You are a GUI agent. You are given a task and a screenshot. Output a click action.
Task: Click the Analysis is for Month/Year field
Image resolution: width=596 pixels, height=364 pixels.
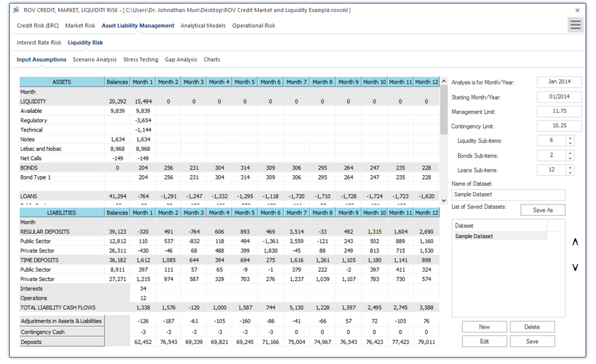point(559,82)
